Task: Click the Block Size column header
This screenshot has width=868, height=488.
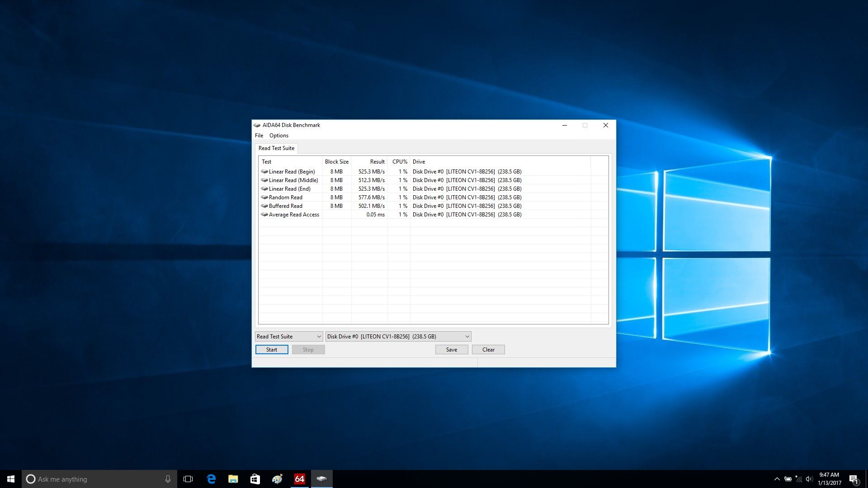Action: point(337,162)
